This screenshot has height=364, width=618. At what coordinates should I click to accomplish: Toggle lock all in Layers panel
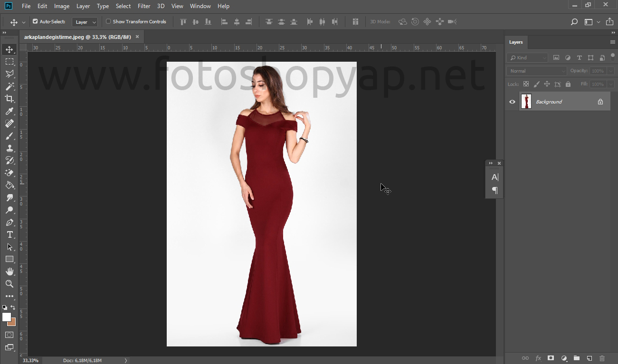click(568, 84)
